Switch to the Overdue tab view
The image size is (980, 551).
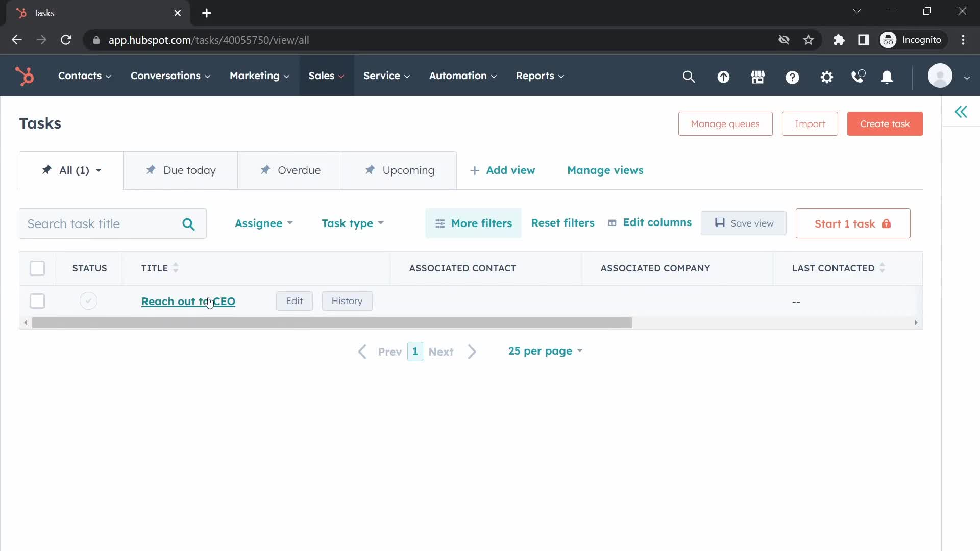tap(289, 170)
